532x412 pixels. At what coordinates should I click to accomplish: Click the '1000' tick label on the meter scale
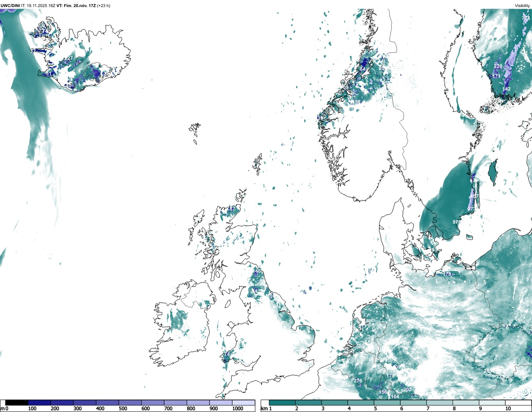click(238, 409)
